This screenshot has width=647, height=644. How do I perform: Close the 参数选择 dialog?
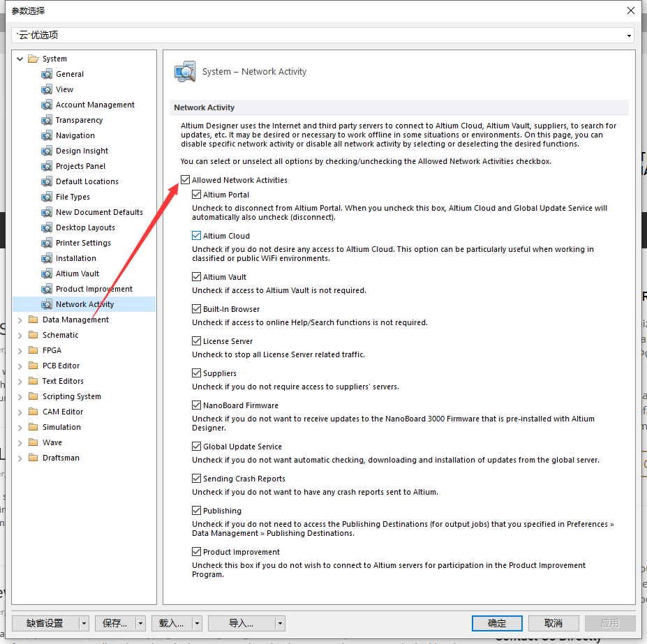(x=631, y=10)
